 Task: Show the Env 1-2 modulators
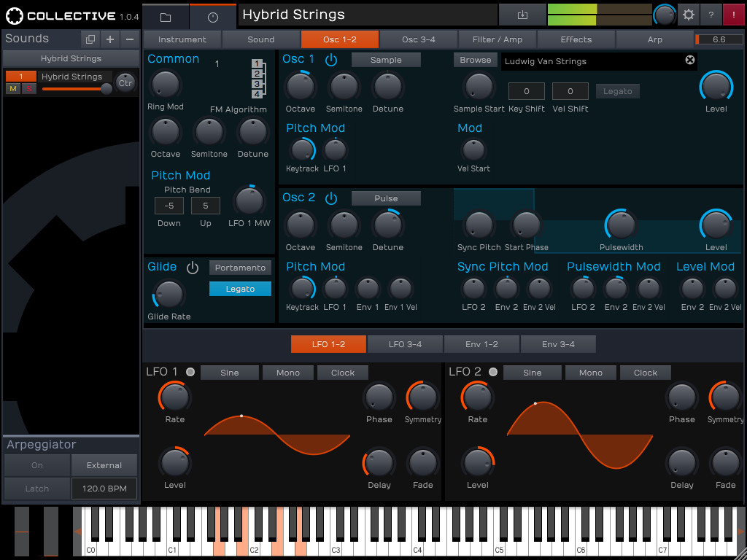click(x=481, y=344)
